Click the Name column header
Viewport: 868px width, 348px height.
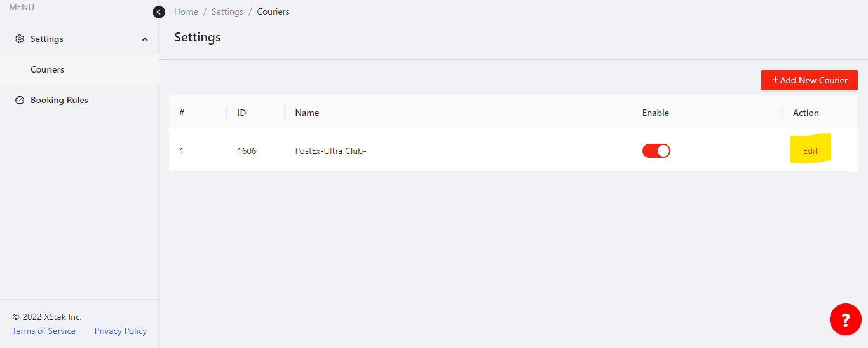tap(307, 113)
